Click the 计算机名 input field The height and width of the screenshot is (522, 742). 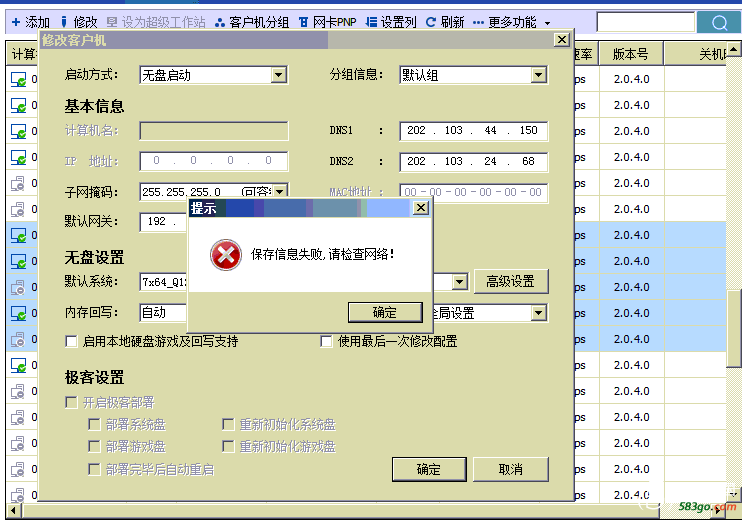click(x=214, y=131)
